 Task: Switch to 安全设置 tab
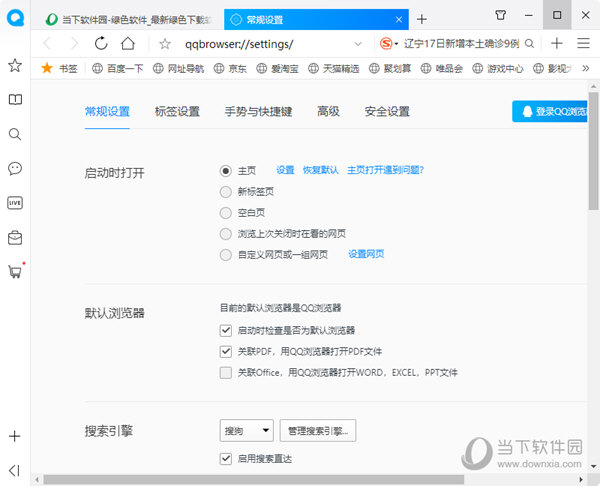point(387,111)
